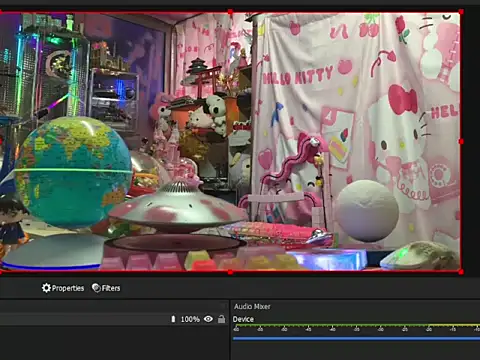The height and width of the screenshot is (360, 480).
Task: Click the Device audio source label
Action: pyautogui.click(x=243, y=319)
